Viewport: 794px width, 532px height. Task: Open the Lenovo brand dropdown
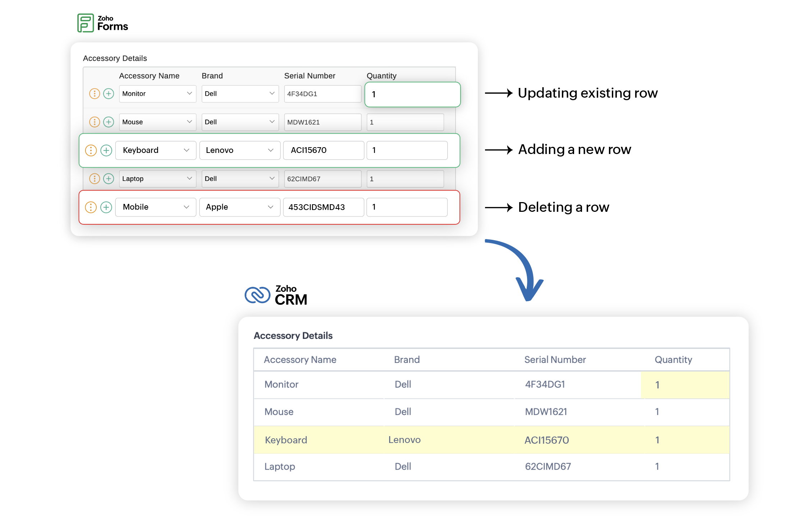[x=240, y=150]
